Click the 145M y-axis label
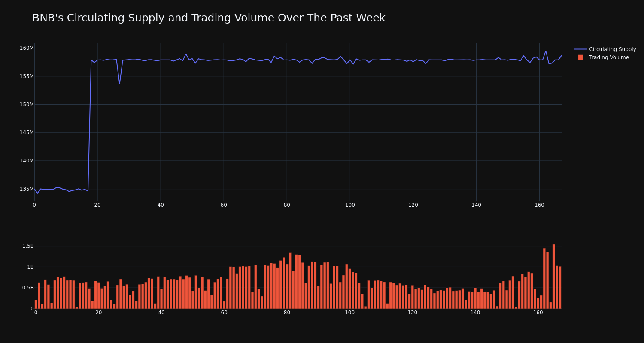This screenshot has width=644, height=343. tap(27, 132)
